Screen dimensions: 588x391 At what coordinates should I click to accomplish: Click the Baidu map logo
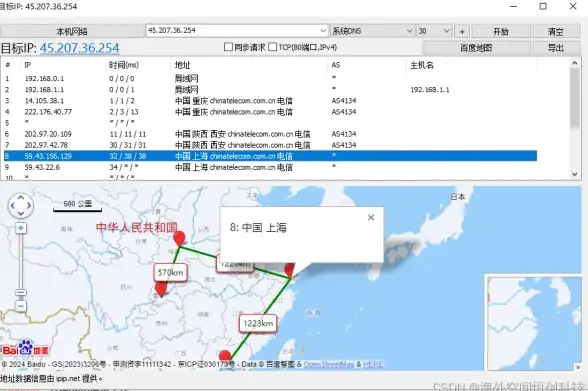pos(26,348)
